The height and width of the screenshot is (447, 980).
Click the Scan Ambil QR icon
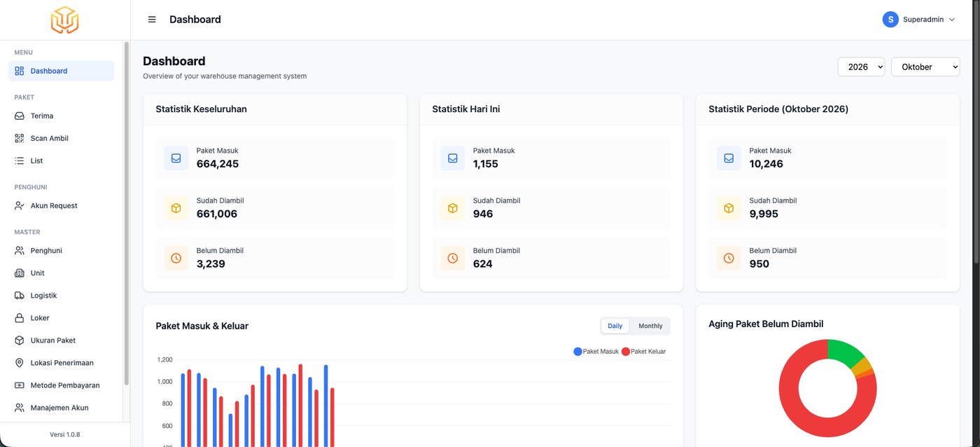[20, 138]
